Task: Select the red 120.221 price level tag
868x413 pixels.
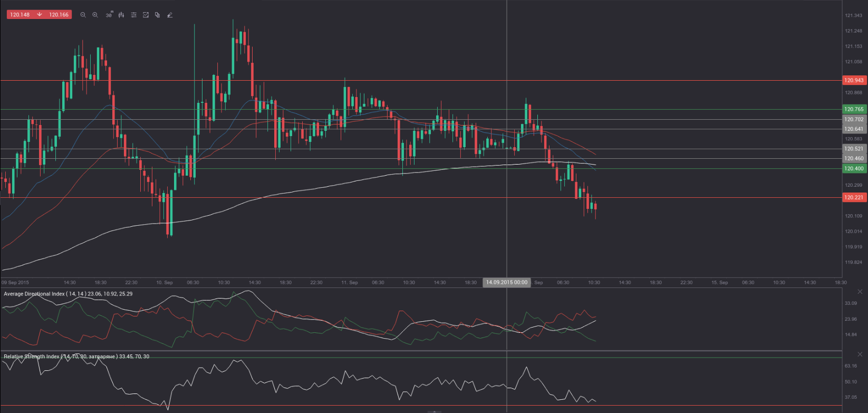Action: pyautogui.click(x=854, y=197)
